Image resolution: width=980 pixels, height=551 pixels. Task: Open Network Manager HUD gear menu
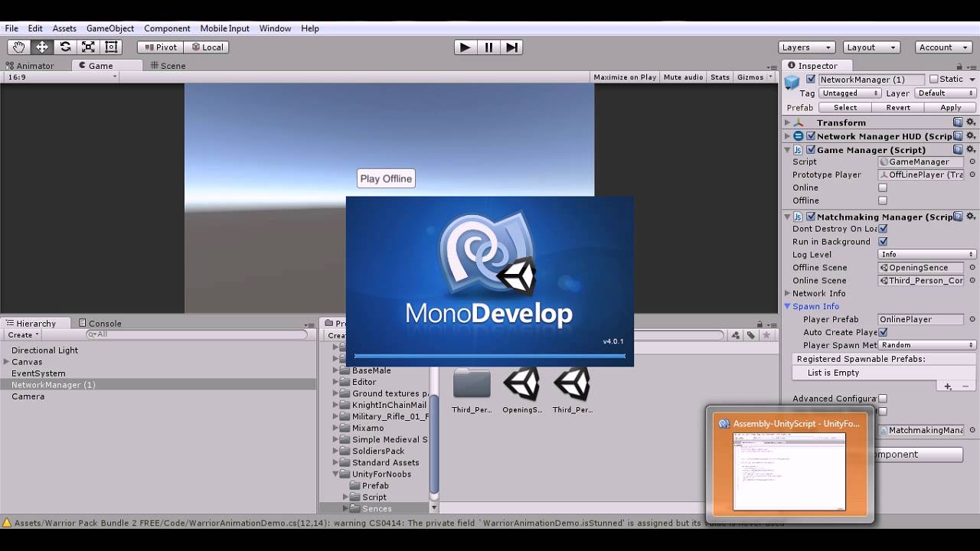click(x=971, y=136)
